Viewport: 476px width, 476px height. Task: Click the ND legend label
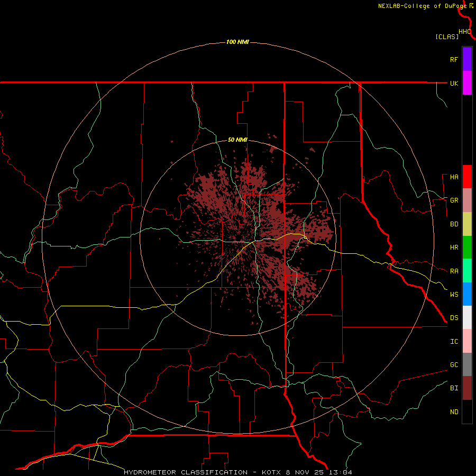coord(454,412)
